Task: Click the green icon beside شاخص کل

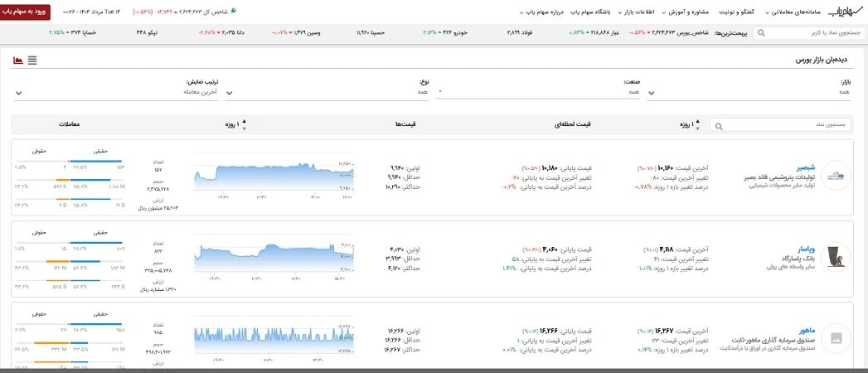Action: [x=233, y=11]
